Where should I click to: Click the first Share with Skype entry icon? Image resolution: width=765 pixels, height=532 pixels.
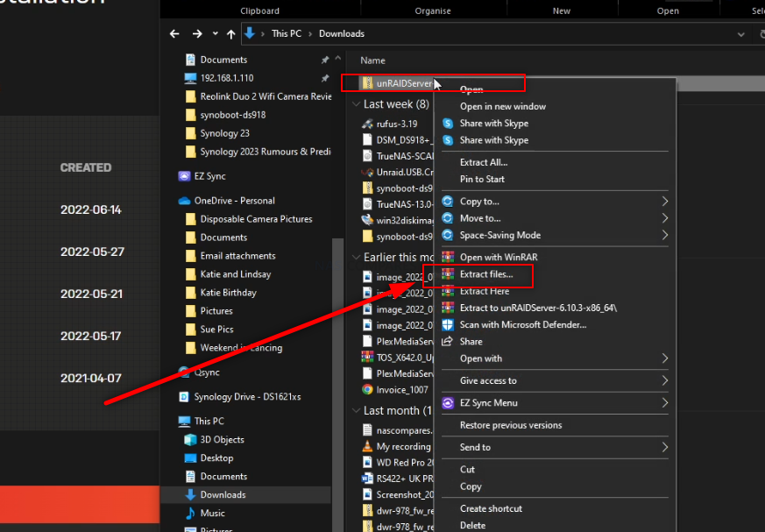(x=448, y=124)
